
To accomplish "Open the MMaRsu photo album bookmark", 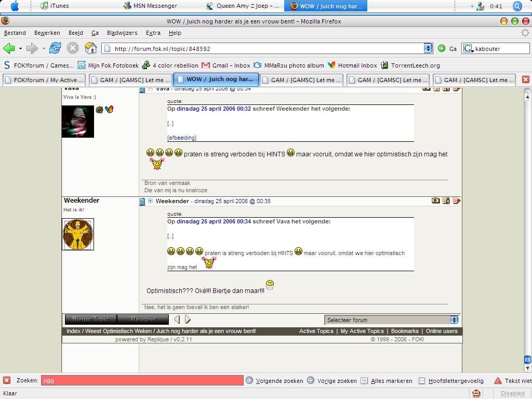I will 289,65.
